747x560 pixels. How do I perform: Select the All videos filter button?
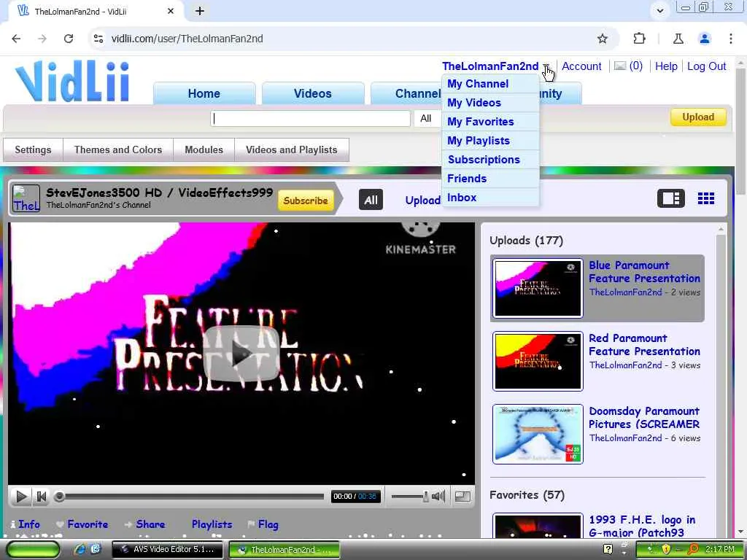click(x=371, y=200)
